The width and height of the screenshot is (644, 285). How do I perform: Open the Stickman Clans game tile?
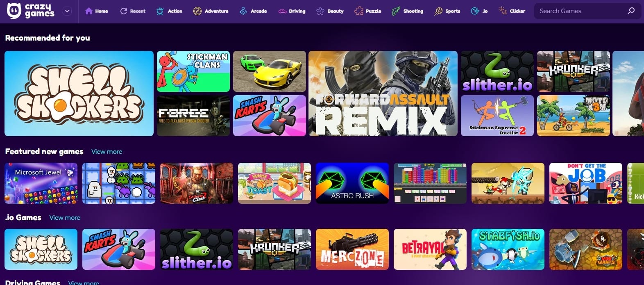click(193, 71)
